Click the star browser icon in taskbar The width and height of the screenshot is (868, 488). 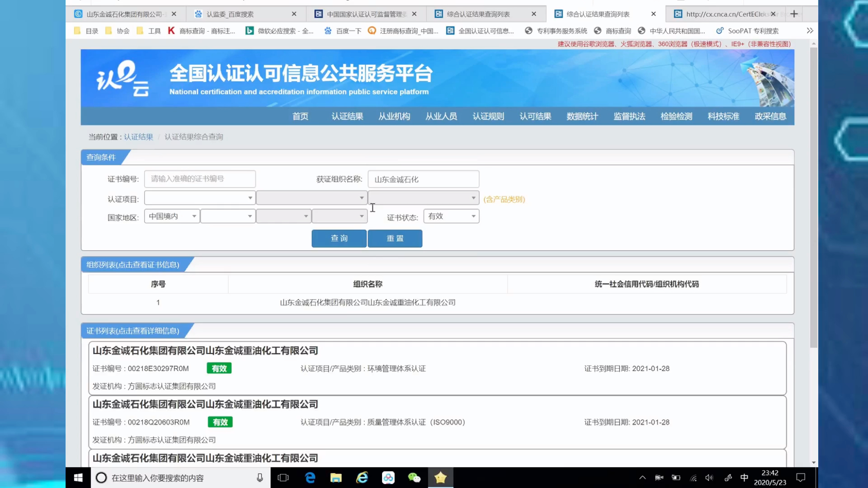pos(440,478)
